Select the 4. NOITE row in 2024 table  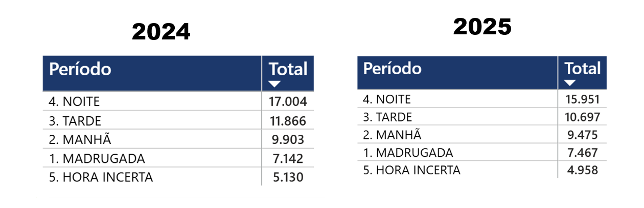click(178, 101)
